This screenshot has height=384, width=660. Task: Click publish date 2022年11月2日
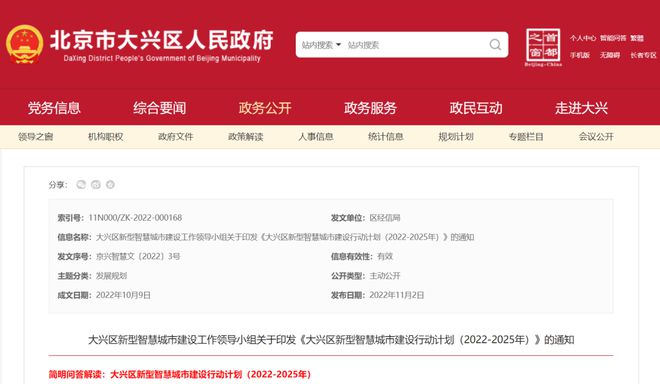click(x=397, y=295)
